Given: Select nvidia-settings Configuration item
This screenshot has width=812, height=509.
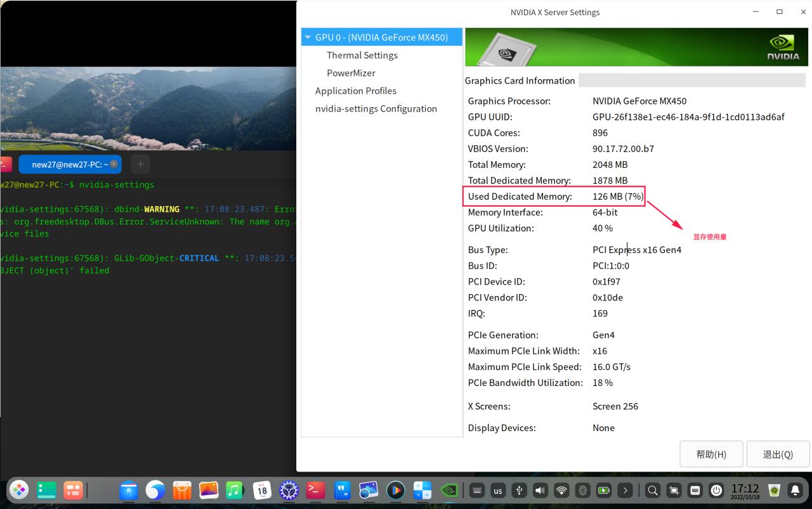Looking at the screenshot, I should tap(376, 108).
